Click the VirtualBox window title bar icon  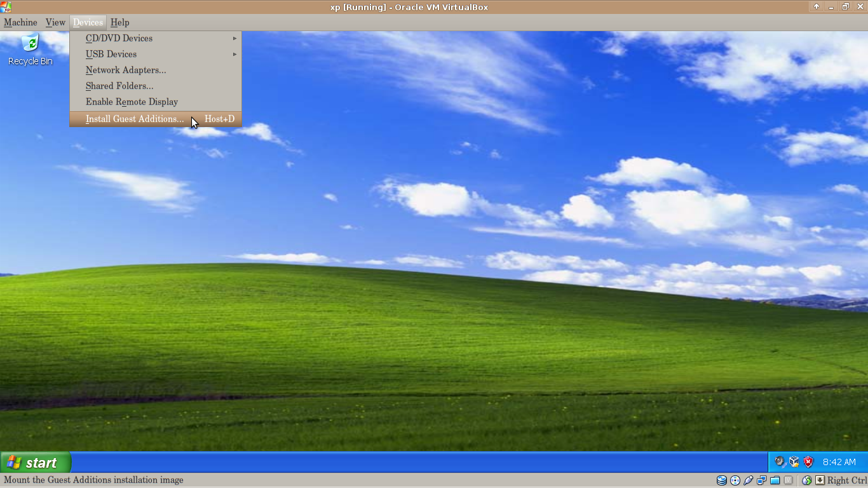pyautogui.click(x=6, y=7)
